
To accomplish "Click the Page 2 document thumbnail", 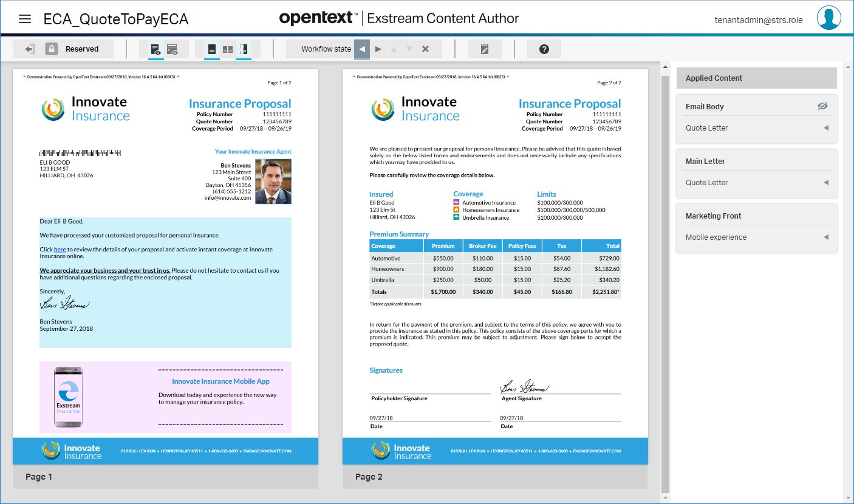I will (495, 267).
